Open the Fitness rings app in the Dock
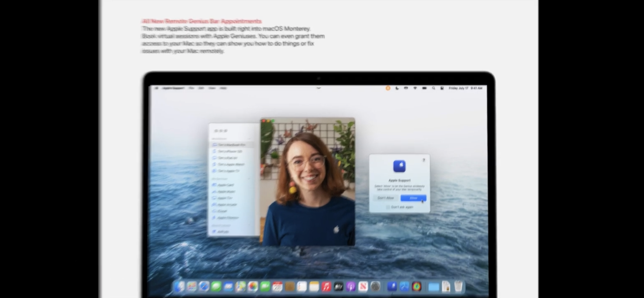644x298 pixels. tap(417, 286)
